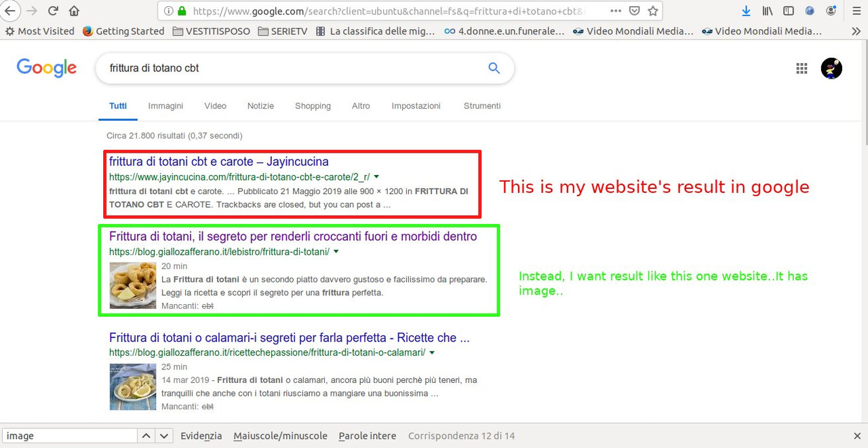Open the browser home page
Viewport: 868px width, 448px height.
(74, 11)
